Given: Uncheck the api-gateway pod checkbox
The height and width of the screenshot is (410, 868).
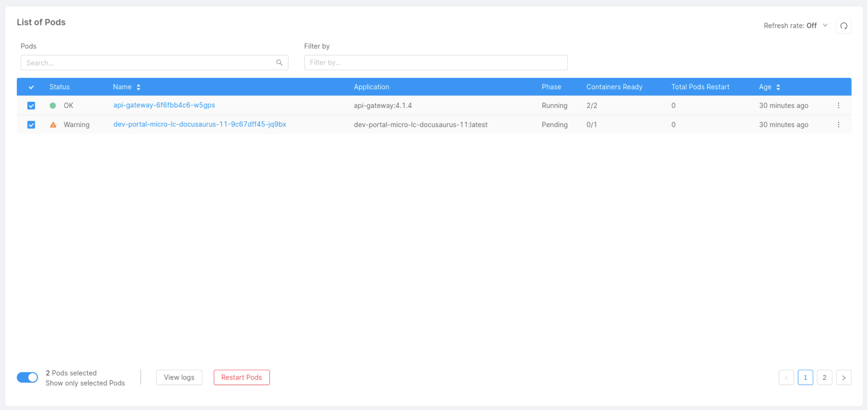Looking at the screenshot, I should point(31,106).
